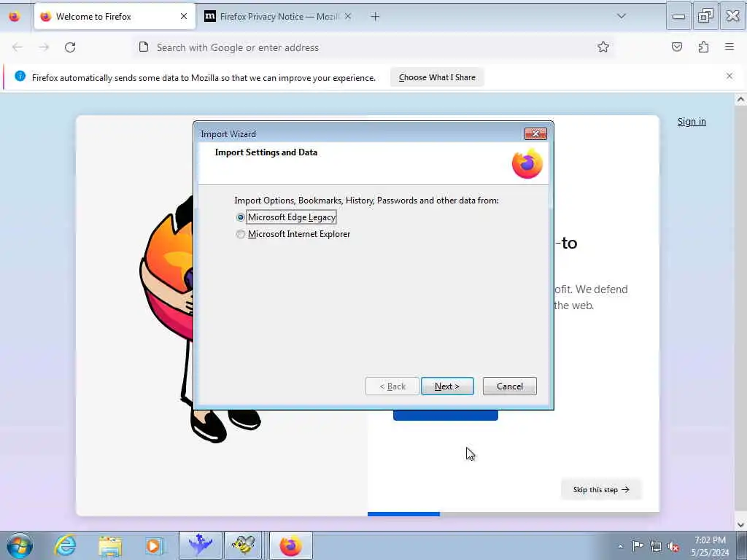Close the Welcome to Firefox tab
Screen dimensions: 747x560
pyautogui.click(x=183, y=17)
